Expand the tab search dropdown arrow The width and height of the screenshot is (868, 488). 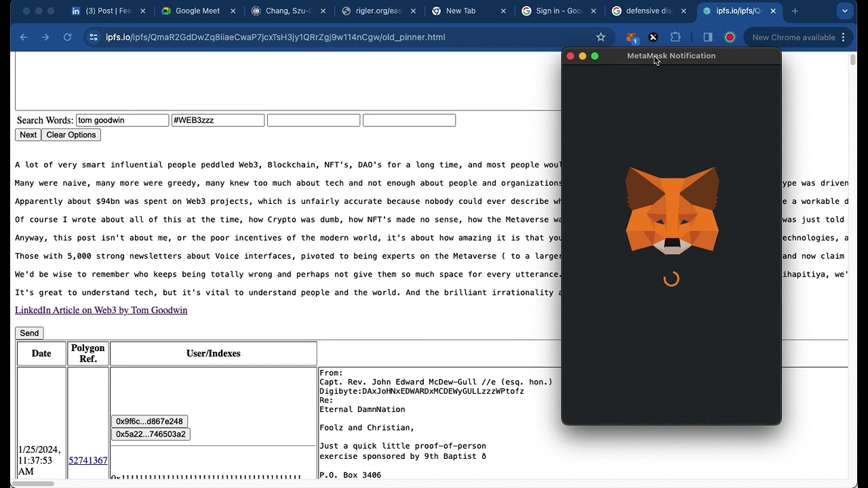pos(845,11)
